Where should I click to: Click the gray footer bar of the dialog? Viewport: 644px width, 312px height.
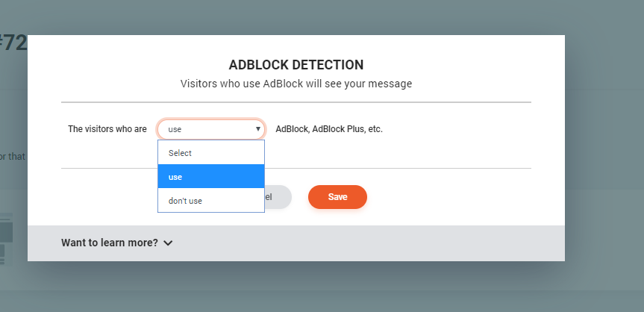click(x=296, y=243)
